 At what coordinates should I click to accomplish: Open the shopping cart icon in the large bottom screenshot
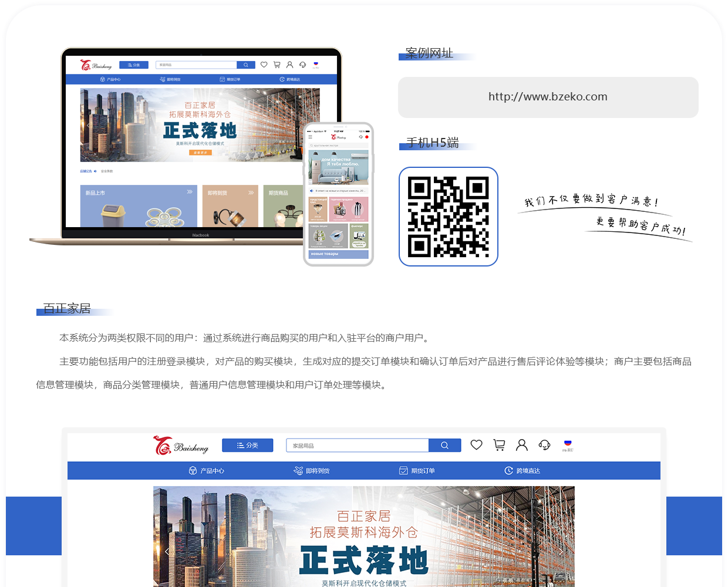pyautogui.click(x=499, y=445)
